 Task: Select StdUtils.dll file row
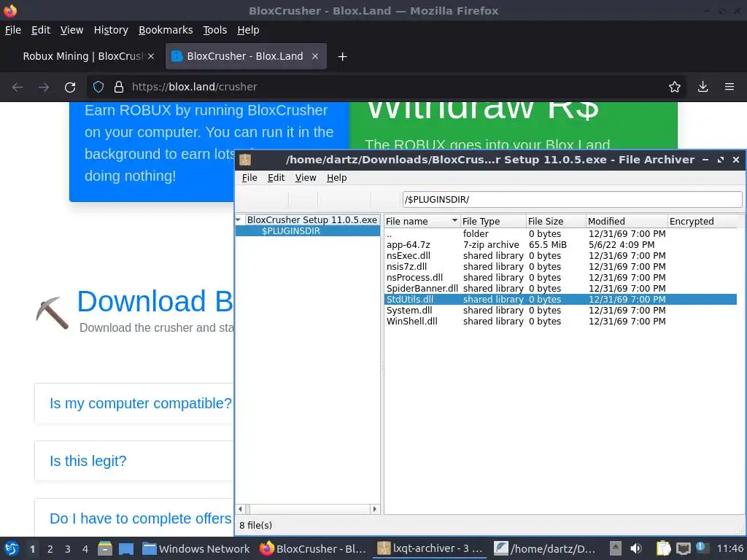[560, 300]
